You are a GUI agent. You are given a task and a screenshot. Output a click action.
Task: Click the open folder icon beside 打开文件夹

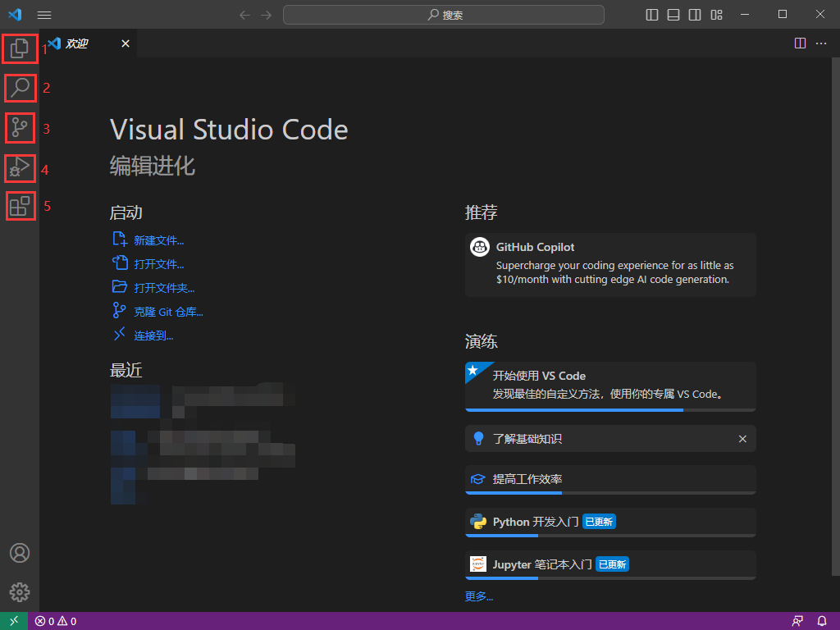[x=120, y=286]
